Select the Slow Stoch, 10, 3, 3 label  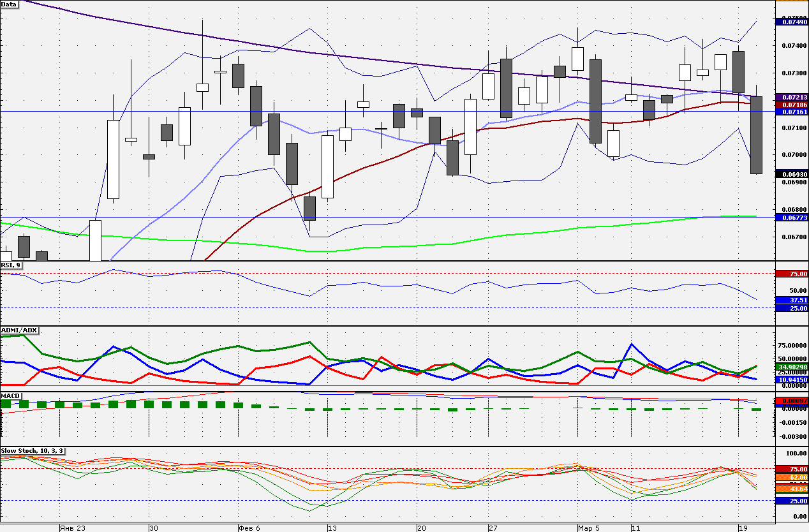pos(32,451)
